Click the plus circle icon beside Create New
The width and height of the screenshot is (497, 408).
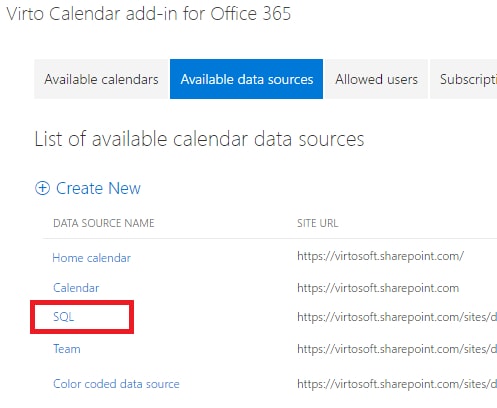point(42,188)
